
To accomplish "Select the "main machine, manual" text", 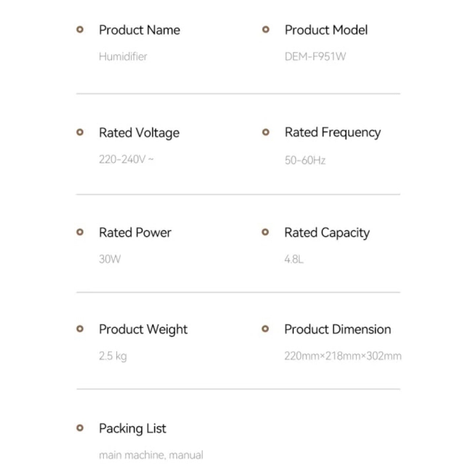I will (x=151, y=455).
